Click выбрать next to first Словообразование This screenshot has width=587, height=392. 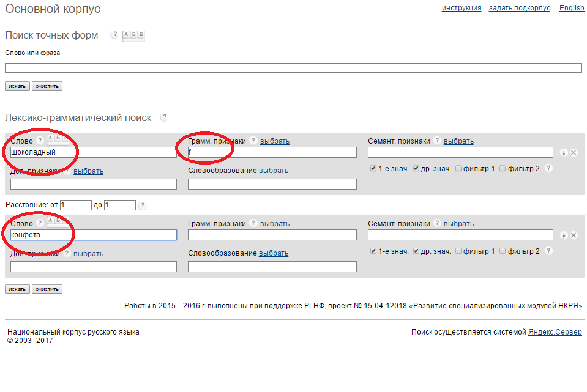[274, 170]
